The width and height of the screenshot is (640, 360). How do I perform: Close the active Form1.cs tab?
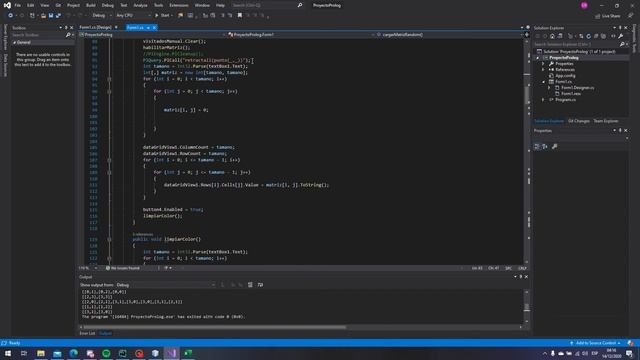[x=154, y=27]
